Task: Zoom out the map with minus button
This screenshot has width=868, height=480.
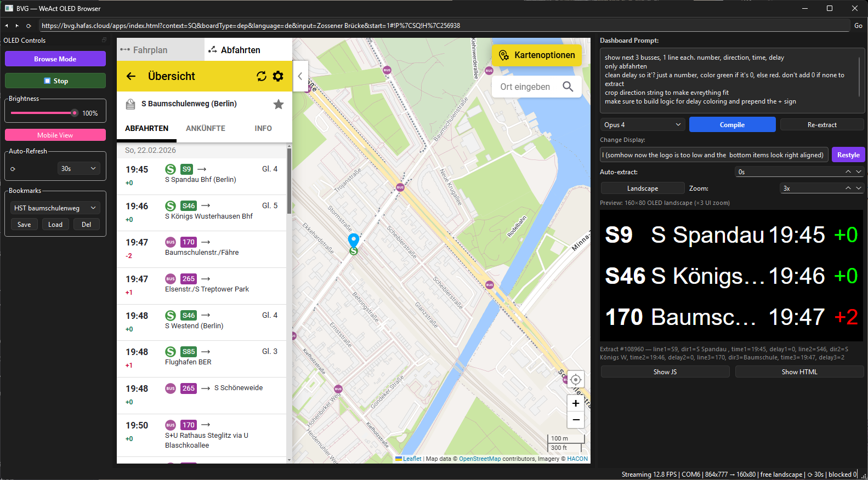Action: (x=575, y=420)
